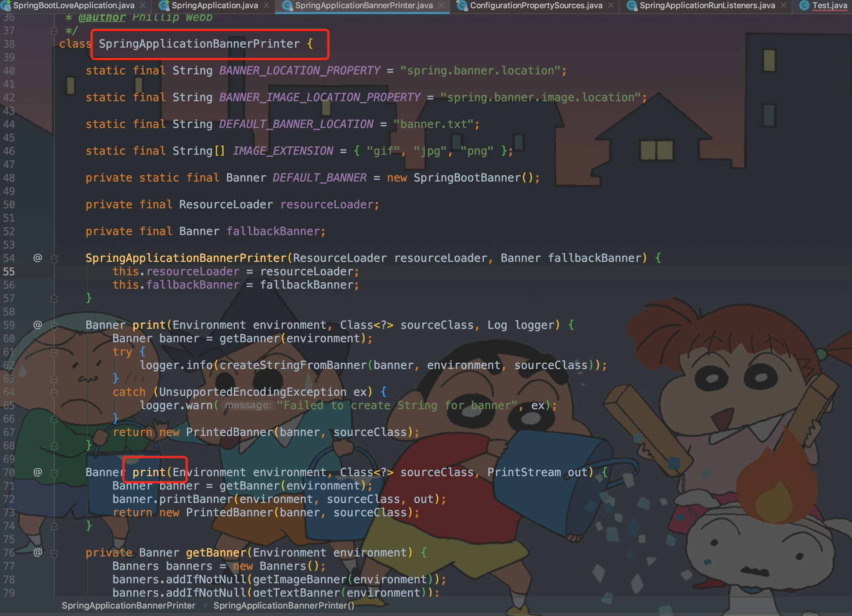Click line number 38 in gutter
The image size is (852, 616).
pyautogui.click(x=9, y=44)
